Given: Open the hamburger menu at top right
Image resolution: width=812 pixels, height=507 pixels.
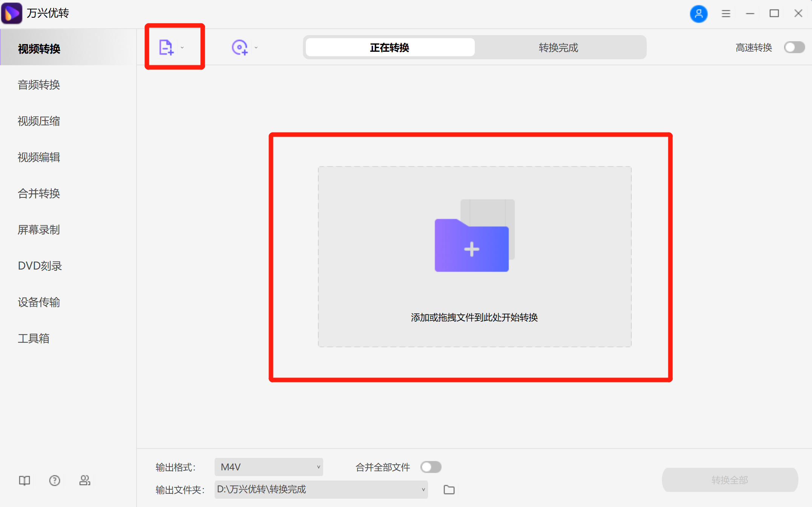Looking at the screenshot, I should [726, 13].
